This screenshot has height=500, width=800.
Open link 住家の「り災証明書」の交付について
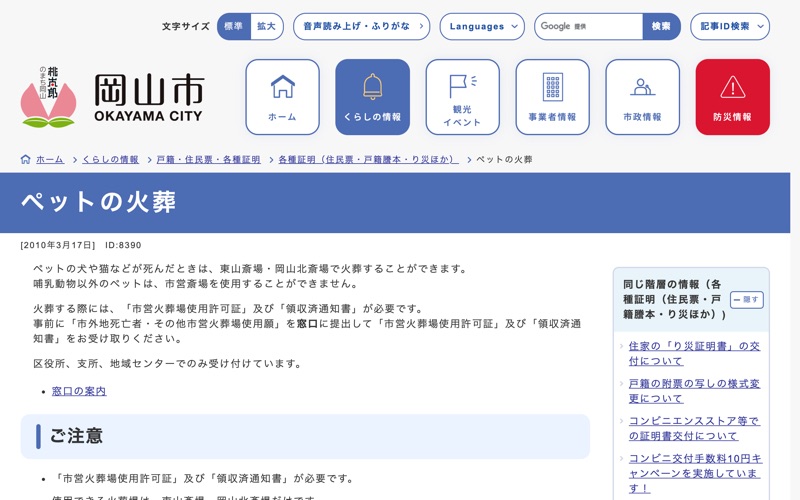pyautogui.click(x=694, y=354)
